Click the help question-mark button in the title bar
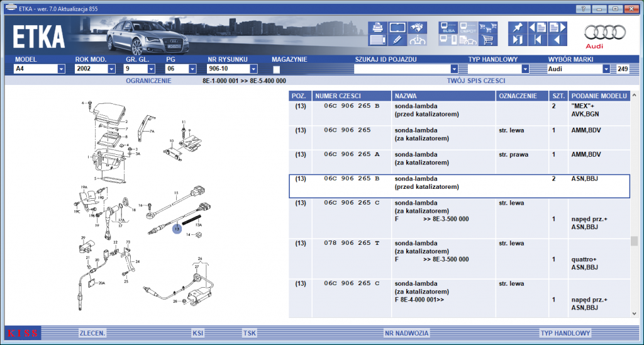Screen dimensions: 644x345 [583, 9]
